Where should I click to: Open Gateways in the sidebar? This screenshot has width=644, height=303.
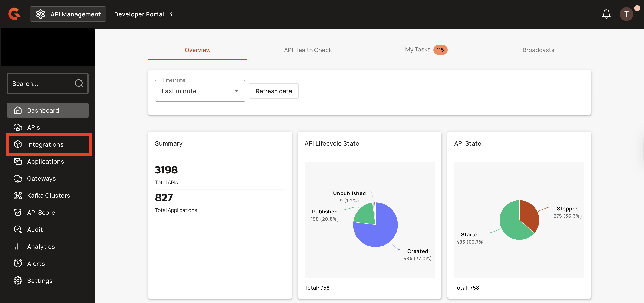tap(41, 179)
